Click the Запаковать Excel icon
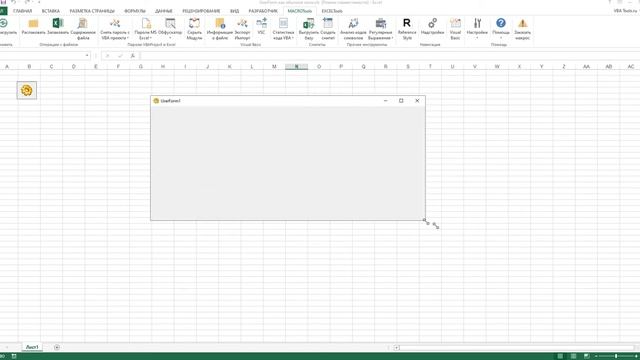The height and width of the screenshot is (360, 640). tap(58, 23)
